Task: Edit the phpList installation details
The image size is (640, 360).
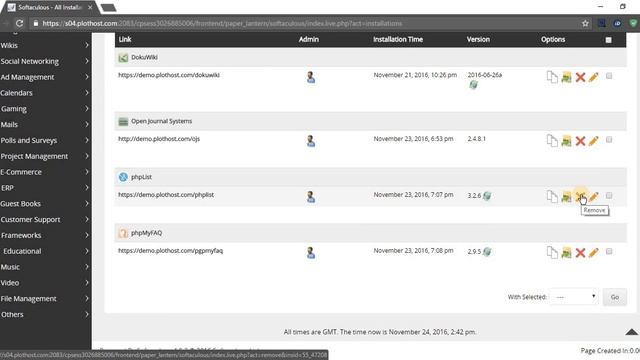Action: [x=593, y=196]
